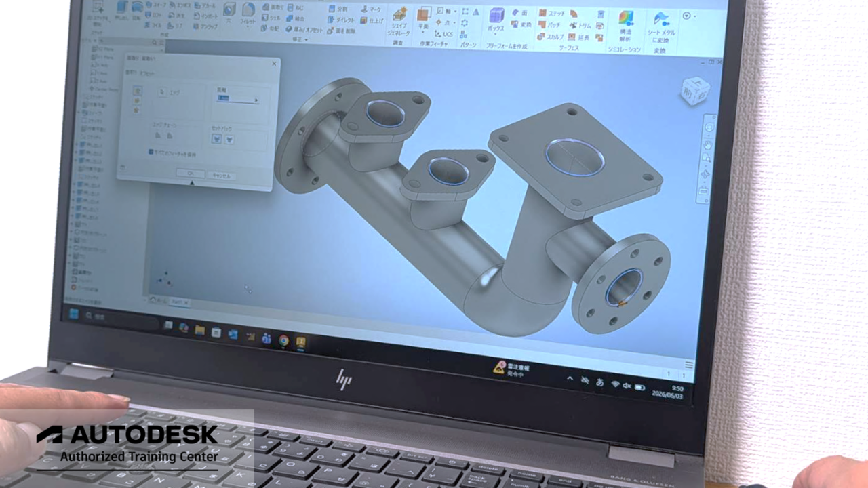Select the Patch (パッチ) surface tool
The image size is (868, 488).
point(551,25)
